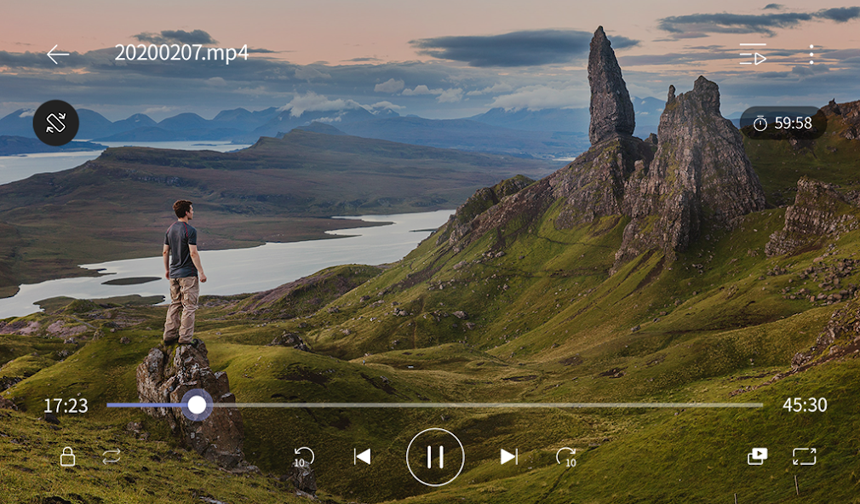Rotate the screen orientation

tap(57, 123)
